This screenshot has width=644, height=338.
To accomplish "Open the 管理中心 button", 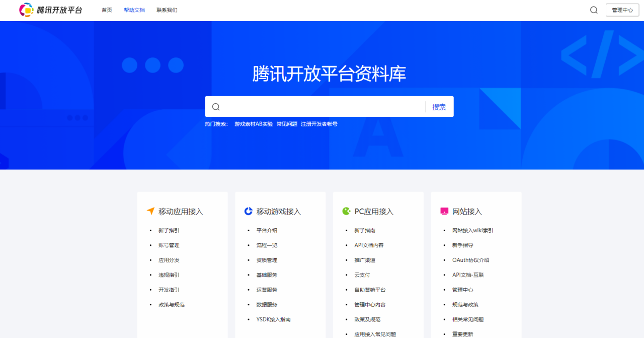I will click(x=622, y=10).
